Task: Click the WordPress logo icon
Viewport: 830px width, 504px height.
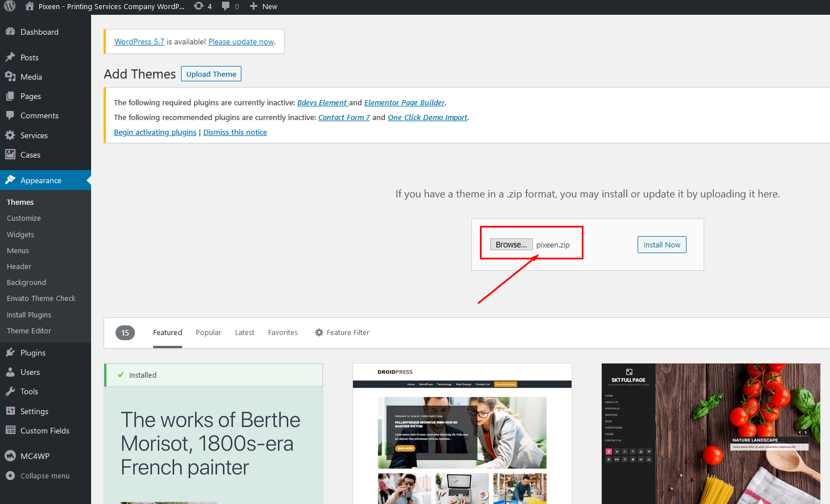Action: (x=10, y=6)
